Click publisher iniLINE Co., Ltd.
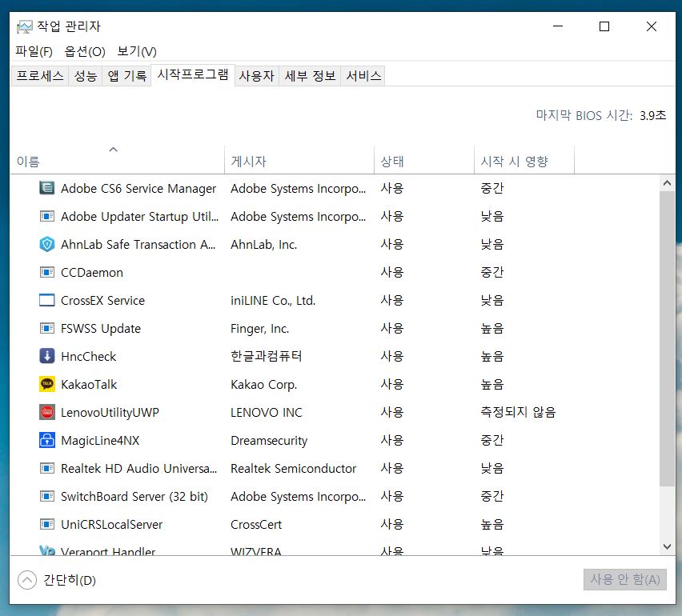 [273, 300]
